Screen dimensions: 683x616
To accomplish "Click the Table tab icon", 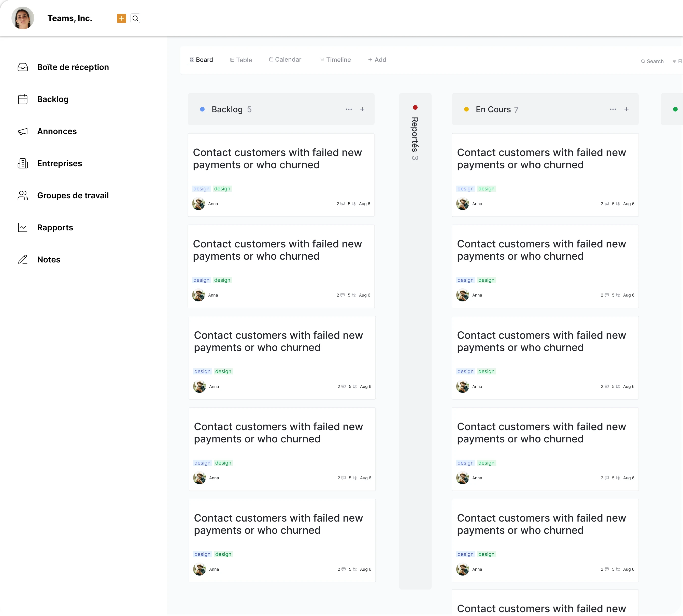I will coord(232,60).
